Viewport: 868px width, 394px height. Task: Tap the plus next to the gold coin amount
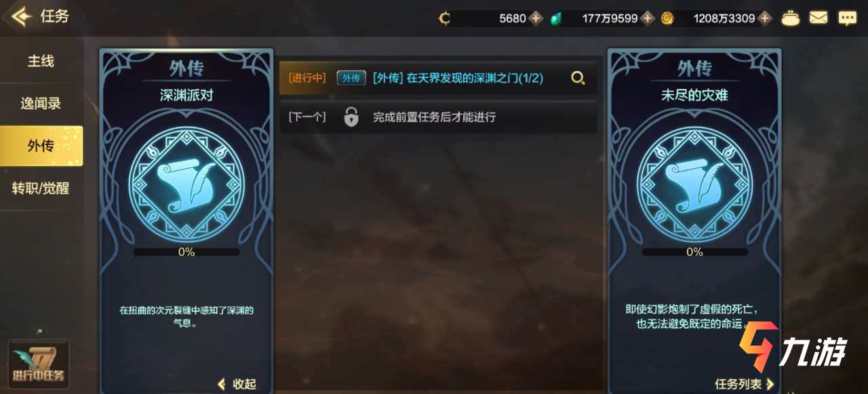(765, 18)
